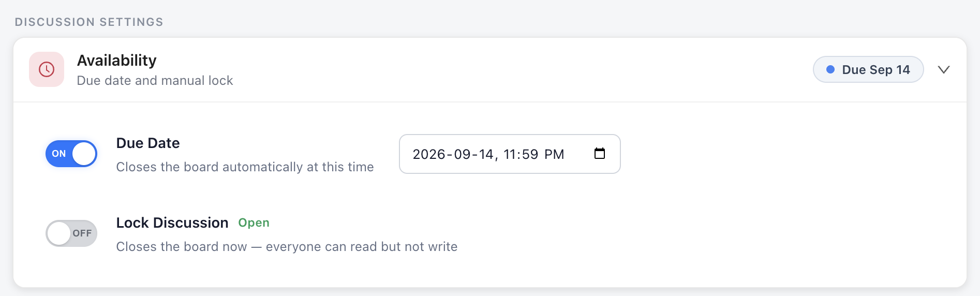Select the PM period segment

click(x=554, y=154)
